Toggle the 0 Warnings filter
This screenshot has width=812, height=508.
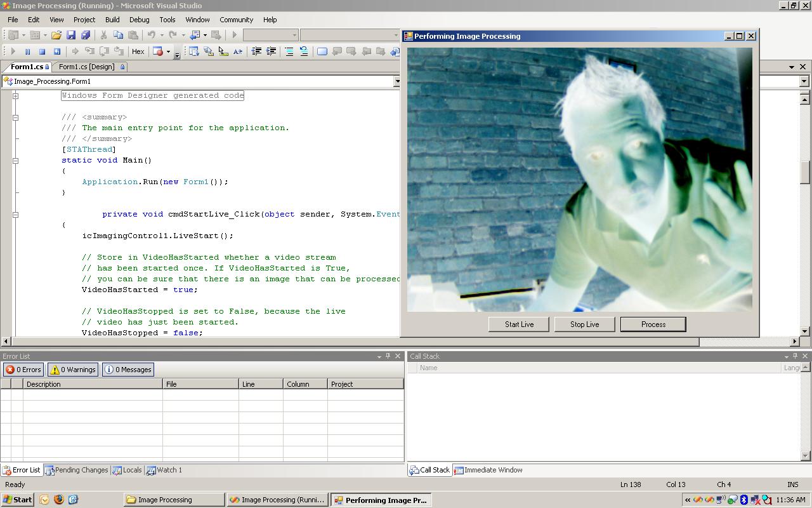point(73,370)
